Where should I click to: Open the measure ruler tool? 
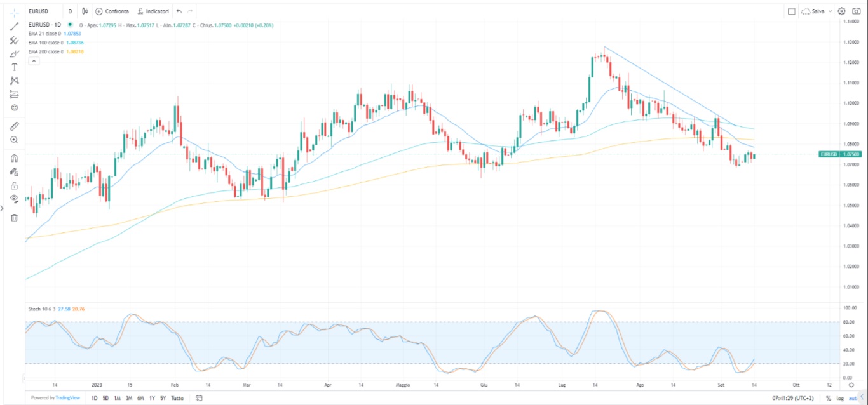click(x=13, y=126)
